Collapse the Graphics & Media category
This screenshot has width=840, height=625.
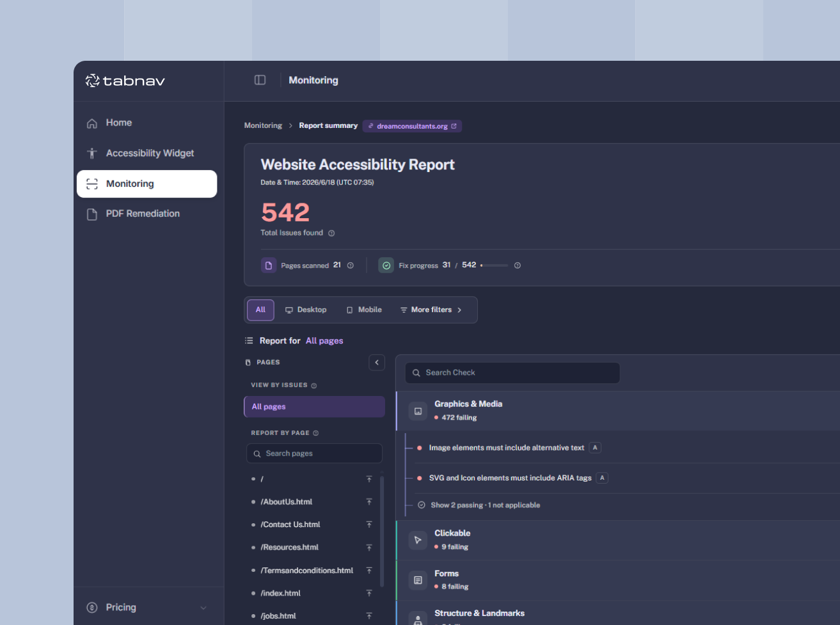pyautogui.click(x=618, y=411)
